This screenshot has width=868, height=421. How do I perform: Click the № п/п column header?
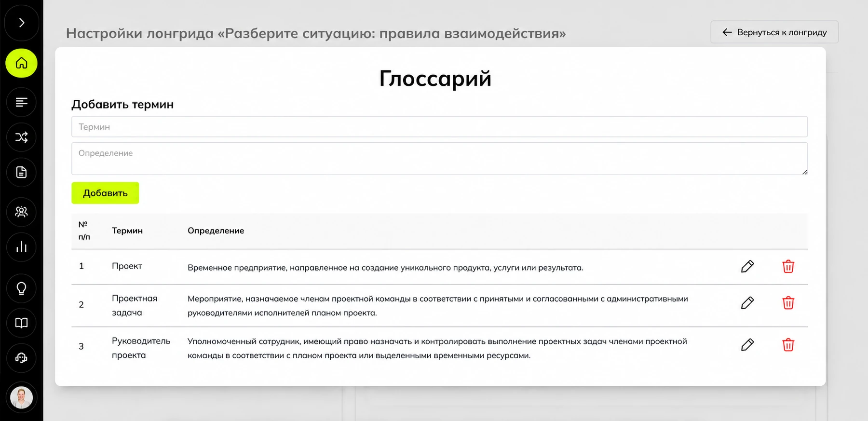coord(84,231)
